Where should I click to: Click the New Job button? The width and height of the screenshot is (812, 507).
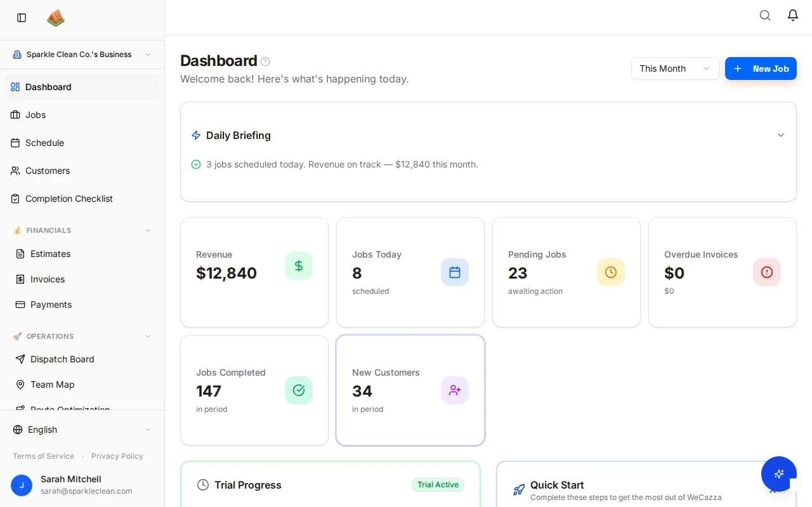tap(761, 69)
